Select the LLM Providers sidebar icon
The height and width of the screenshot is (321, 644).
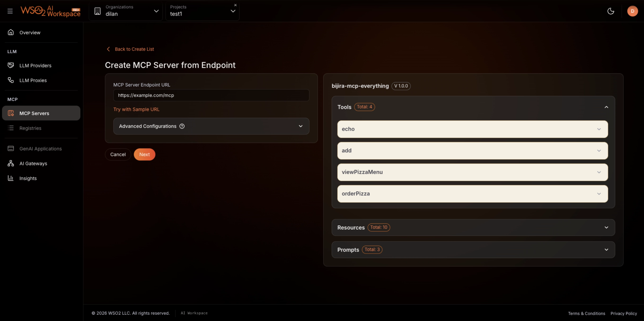(x=10, y=65)
